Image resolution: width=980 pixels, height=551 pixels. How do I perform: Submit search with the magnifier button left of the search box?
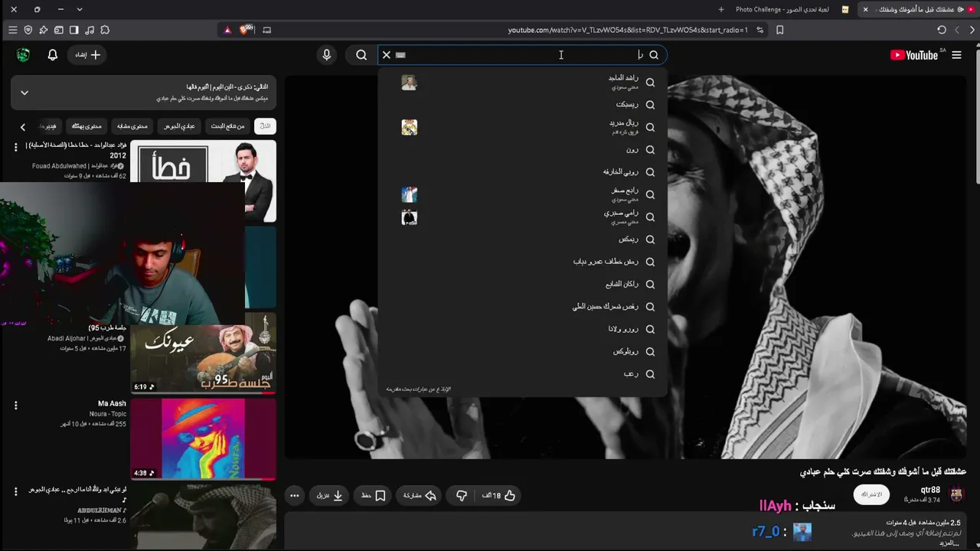361,55
